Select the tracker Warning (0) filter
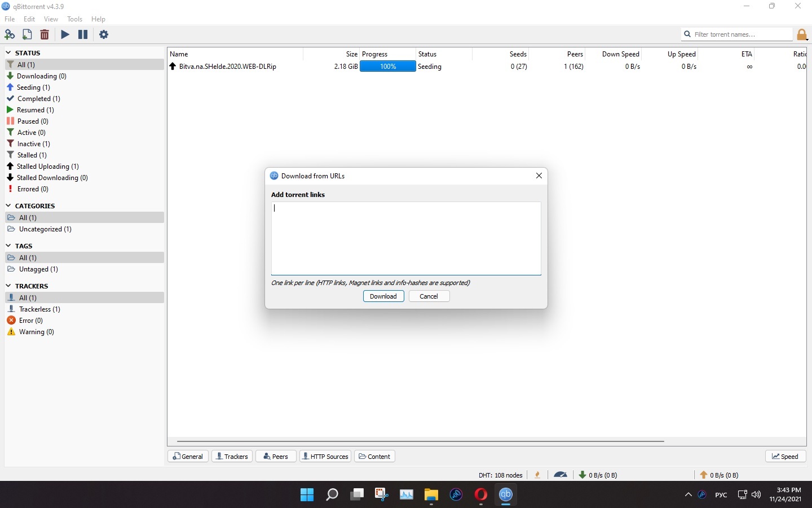This screenshot has height=508, width=812. pos(85,332)
